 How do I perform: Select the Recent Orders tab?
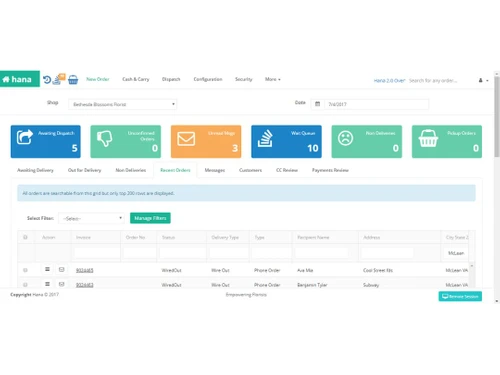175,170
